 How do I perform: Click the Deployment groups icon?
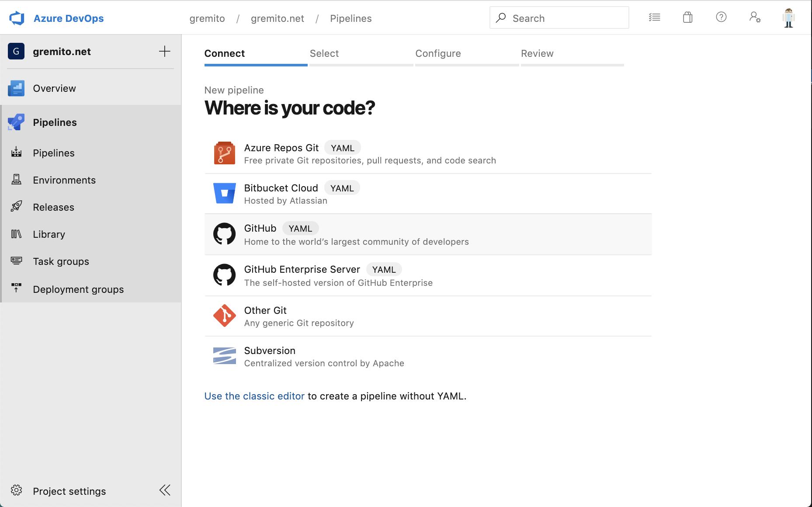click(17, 288)
